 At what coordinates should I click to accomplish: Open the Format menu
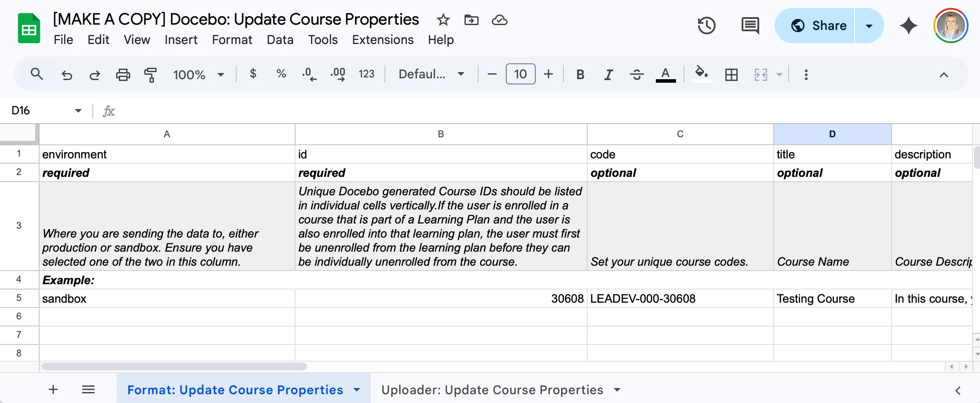[x=232, y=40]
